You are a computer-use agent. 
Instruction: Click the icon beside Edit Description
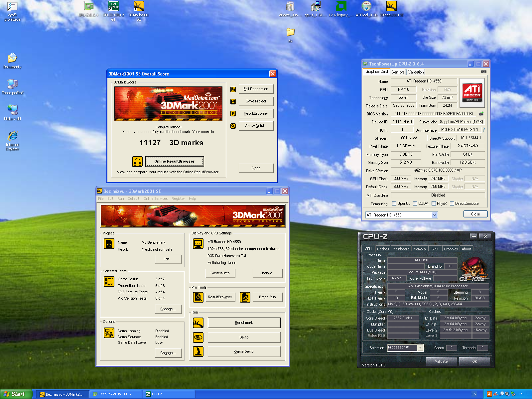pyautogui.click(x=233, y=89)
